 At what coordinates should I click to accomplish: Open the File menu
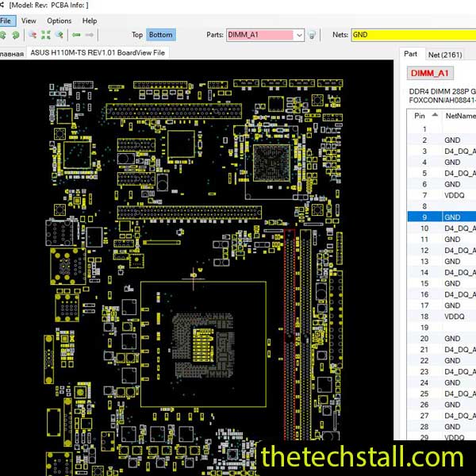[6, 21]
